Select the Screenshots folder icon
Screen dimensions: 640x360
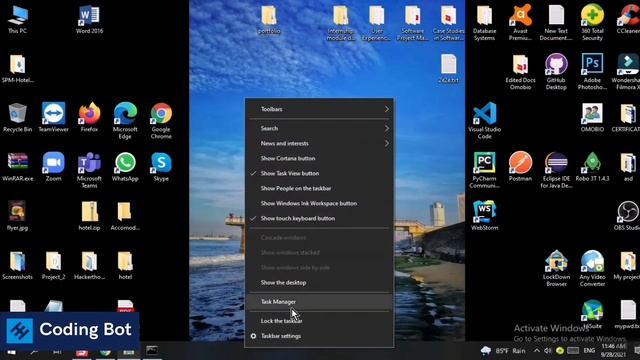coord(18,265)
